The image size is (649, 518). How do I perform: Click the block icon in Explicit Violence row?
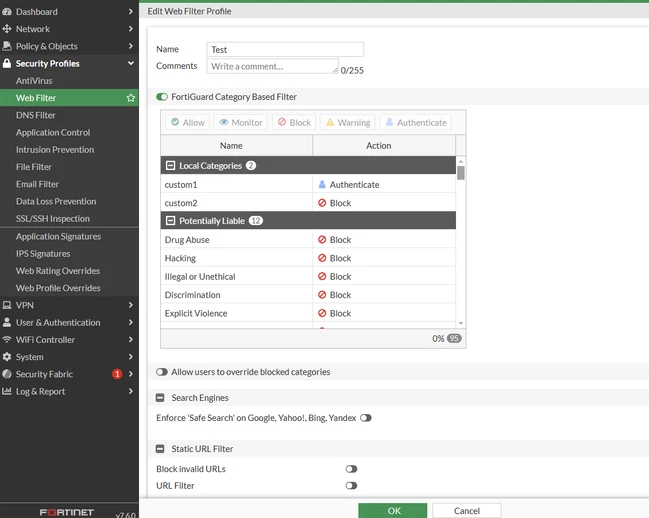tap(322, 313)
